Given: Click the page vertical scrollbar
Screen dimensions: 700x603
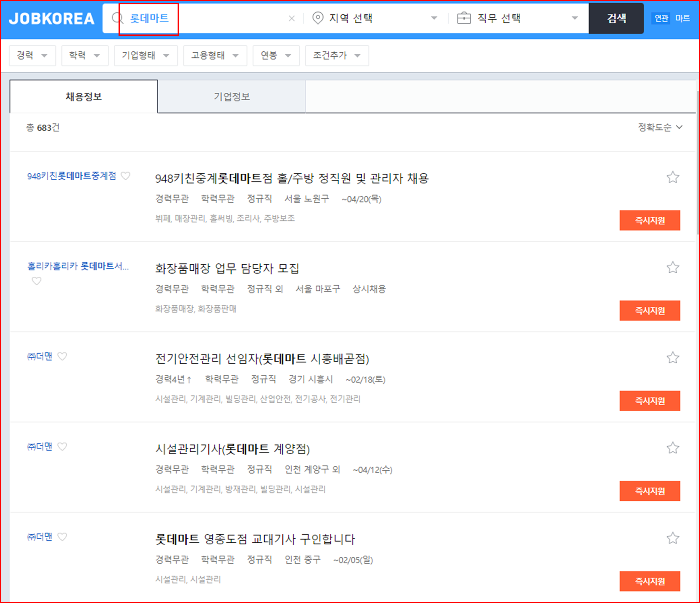Looking at the screenshot, I should coord(697,164).
